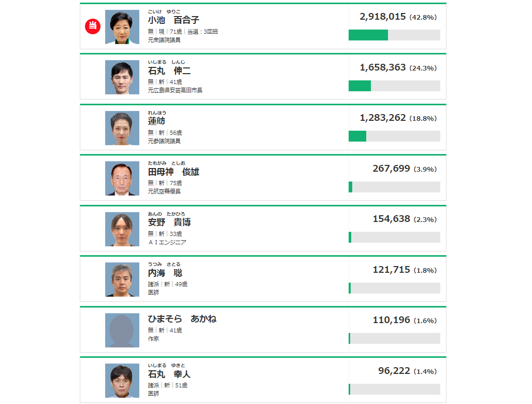Click the ＡＩエンジニア occupation text
Image resolution: width=532 pixels, height=404 pixels.
[167, 242]
